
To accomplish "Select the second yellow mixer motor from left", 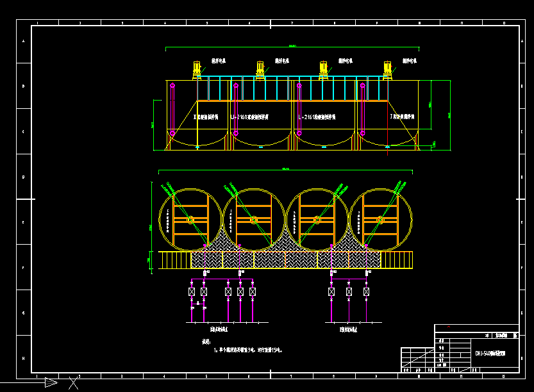I will click(260, 70).
